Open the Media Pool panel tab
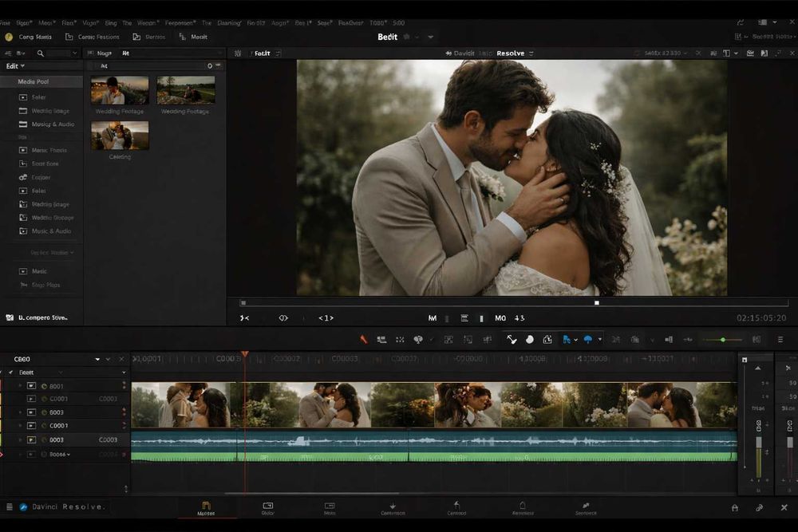Image resolution: width=798 pixels, height=532 pixels. tap(34, 82)
